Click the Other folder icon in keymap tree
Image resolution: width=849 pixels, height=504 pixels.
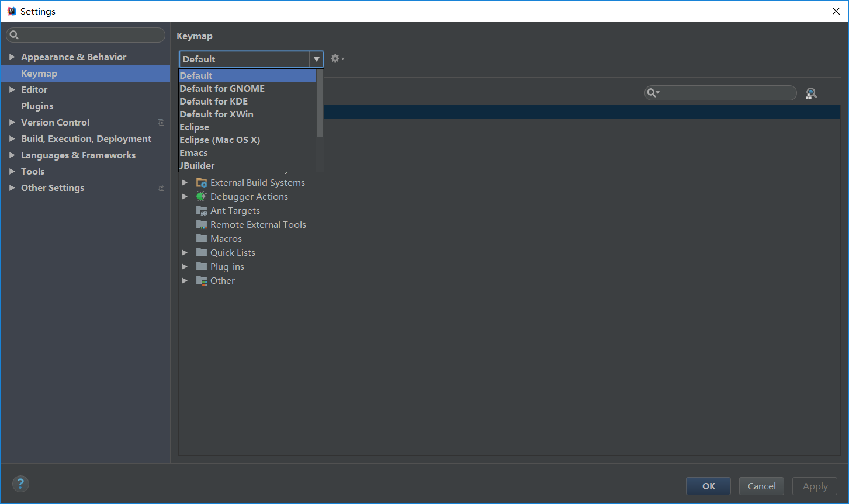(x=202, y=281)
